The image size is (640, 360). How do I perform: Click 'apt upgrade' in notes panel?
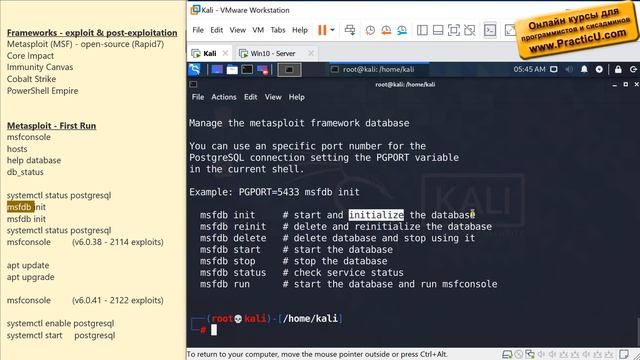coord(31,277)
